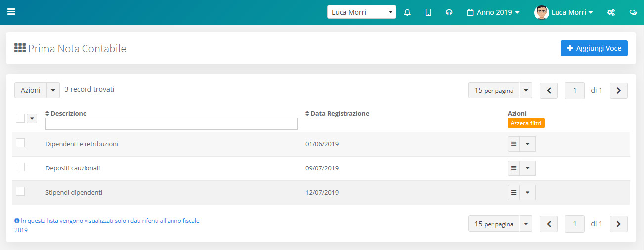The width and height of the screenshot is (644, 250).
Task: Expand row actions dropdown for Depositi cauzionali
Action: 527,168
